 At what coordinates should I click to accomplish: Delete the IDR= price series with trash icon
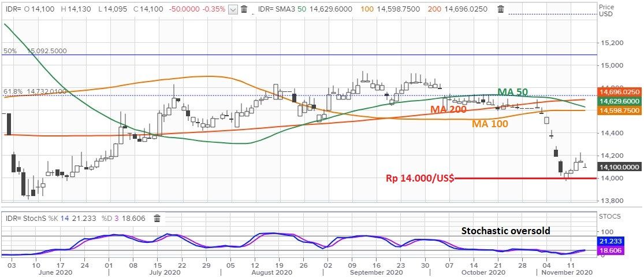[244, 9]
